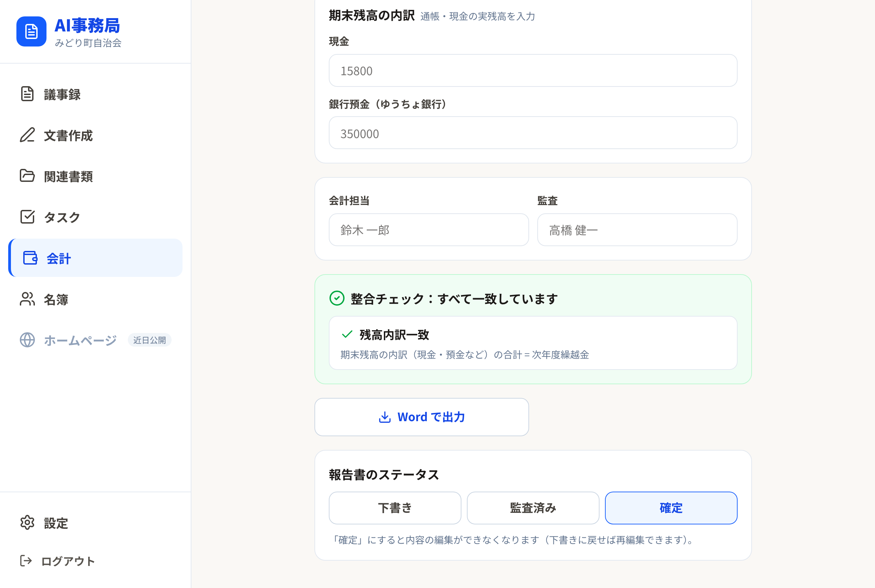The height and width of the screenshot is (588, 875).
Task: Click the 近日公開 badge
Action: (x=150, y=340)
